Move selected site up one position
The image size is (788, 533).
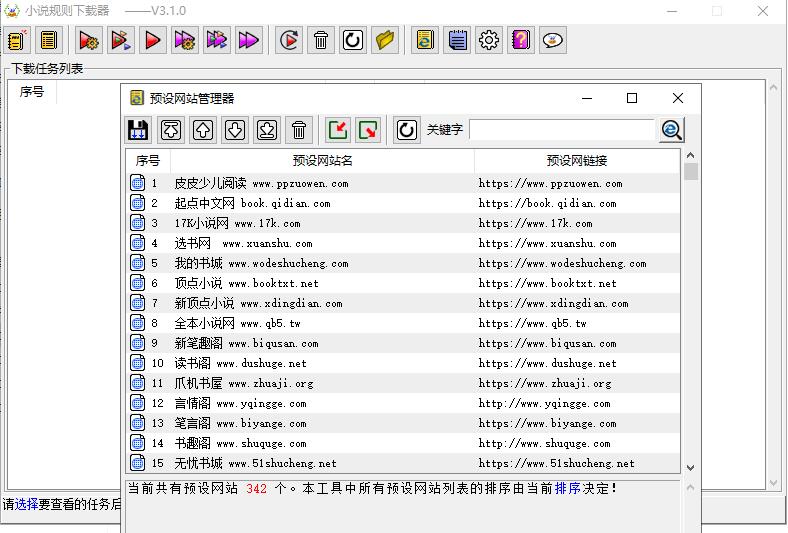(203, 130)
